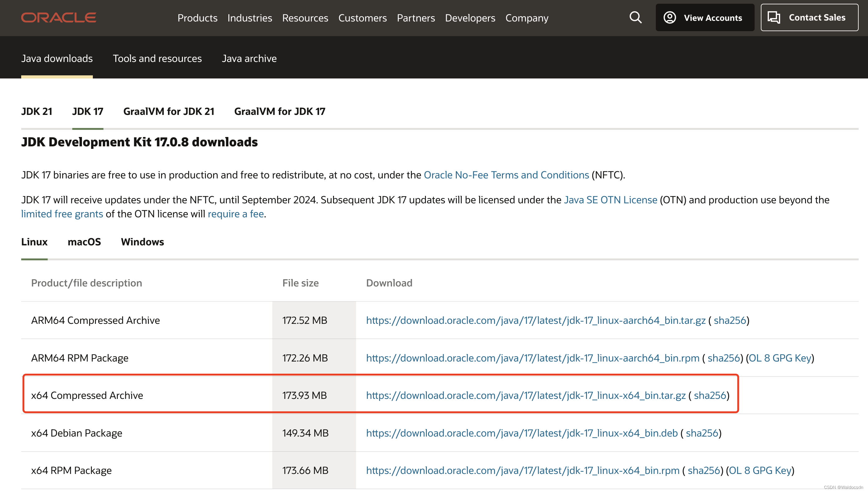Viewport: 868px width, 492px height.
Task: Open the Products menu
Action: pos(198,18)
